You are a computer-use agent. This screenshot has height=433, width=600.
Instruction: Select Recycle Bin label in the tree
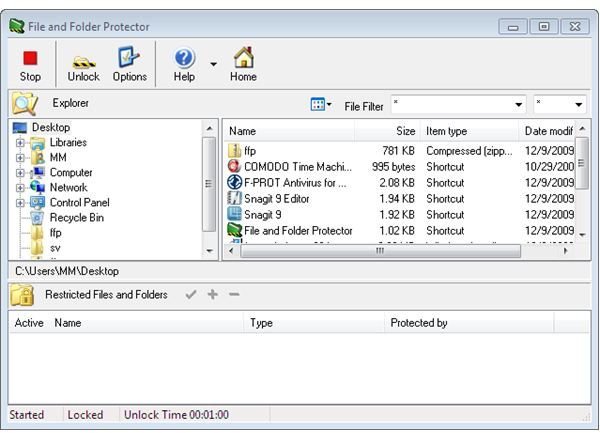77,218
